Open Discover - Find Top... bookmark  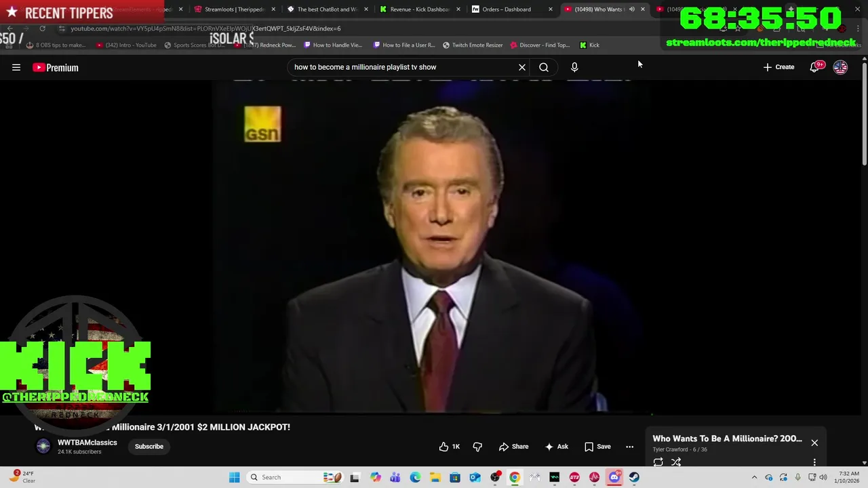click(x=540, y=45)
